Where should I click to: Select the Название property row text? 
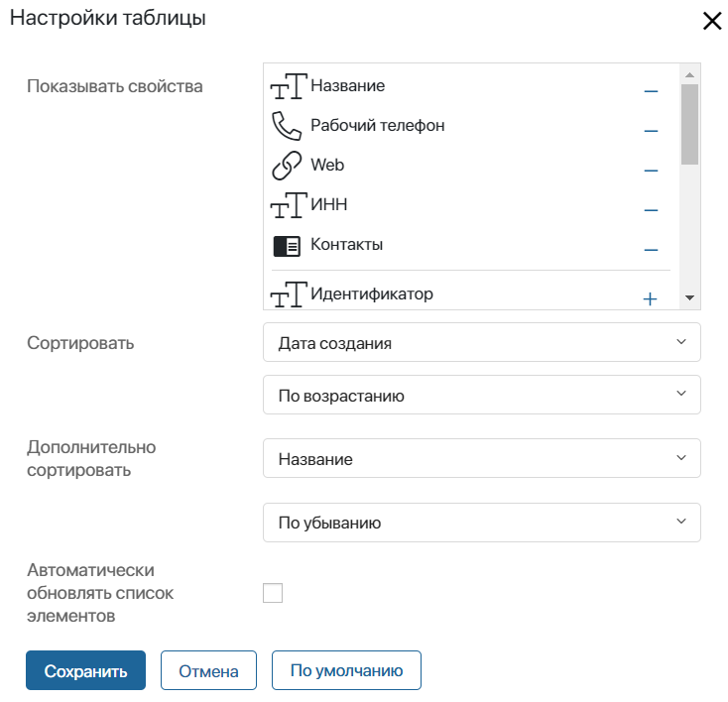(348, 86)
